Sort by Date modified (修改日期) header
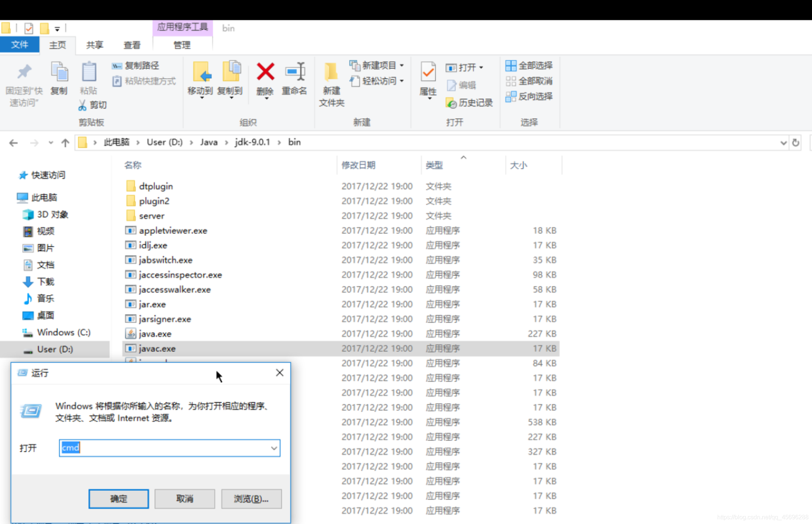Screen dimensions: 812x524 [x=358, y=165]
